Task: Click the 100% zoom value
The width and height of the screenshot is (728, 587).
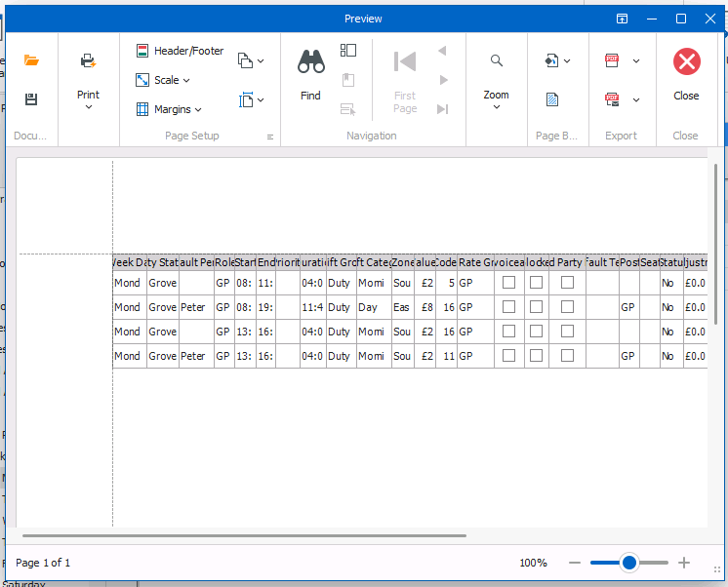Action: [533, 563]
